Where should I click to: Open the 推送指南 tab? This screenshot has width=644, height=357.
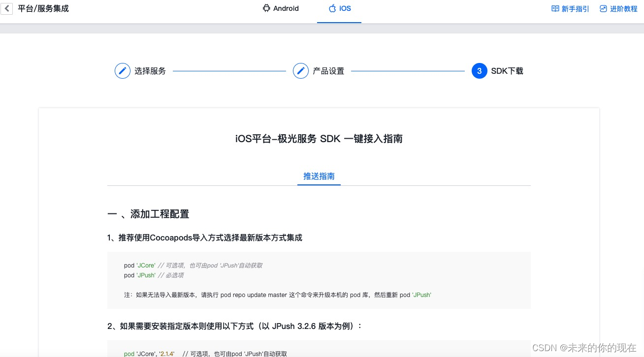[319, 176]
